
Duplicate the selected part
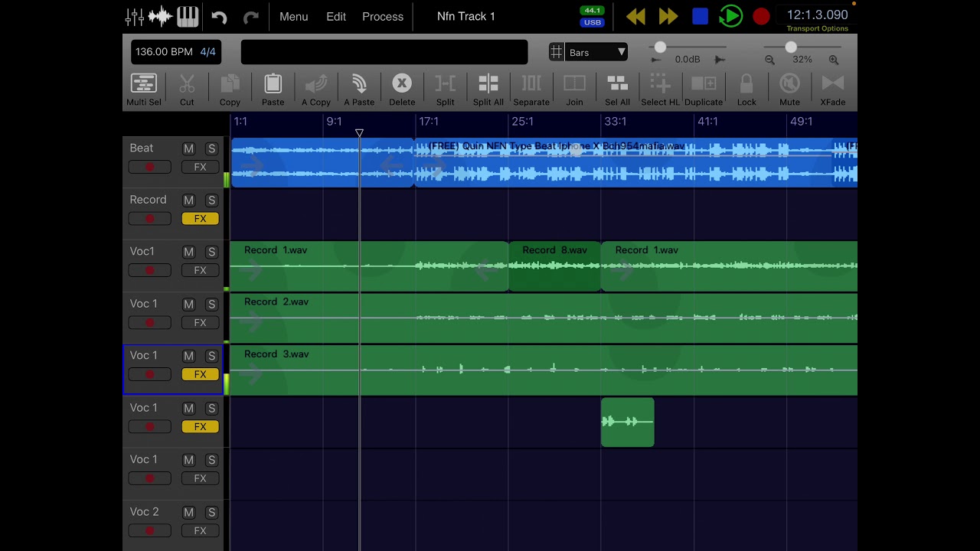[x=704, y=90]
